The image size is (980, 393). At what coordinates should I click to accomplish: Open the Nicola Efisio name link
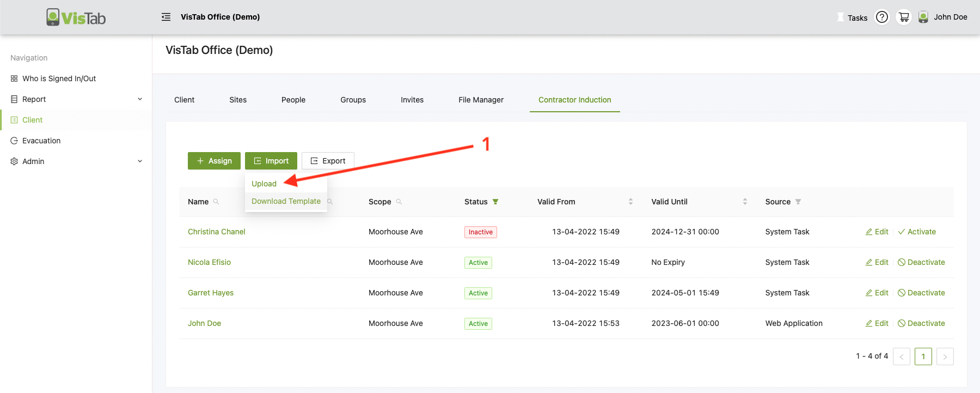(209, 262)
